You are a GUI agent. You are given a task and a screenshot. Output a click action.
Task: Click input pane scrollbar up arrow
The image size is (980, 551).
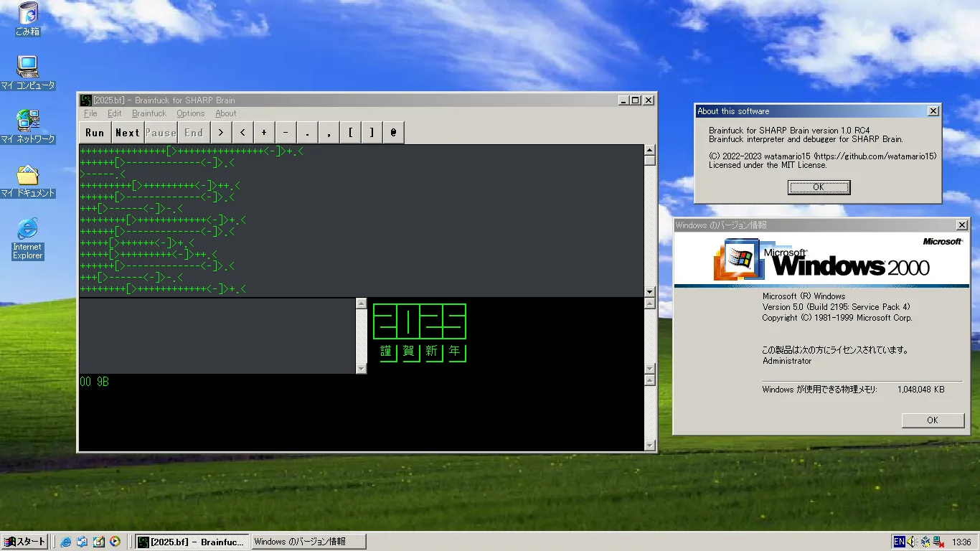[362, 303]
